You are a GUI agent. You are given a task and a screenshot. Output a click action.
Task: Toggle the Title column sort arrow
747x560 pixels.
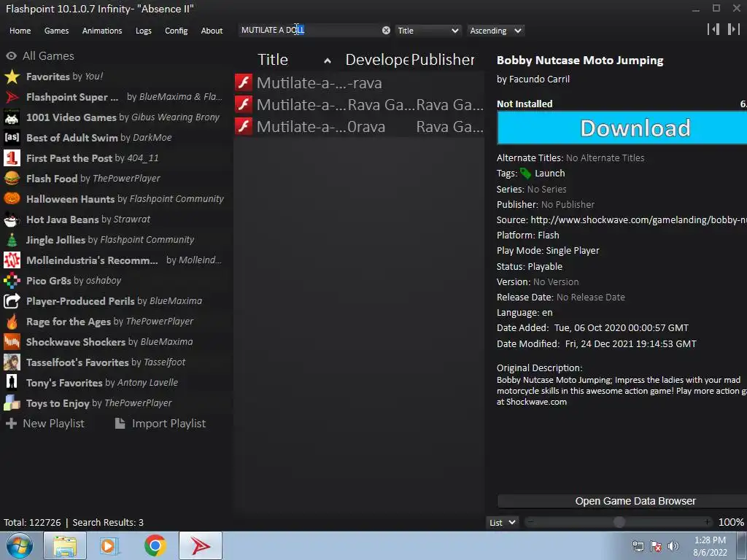(x=328, y=61)
